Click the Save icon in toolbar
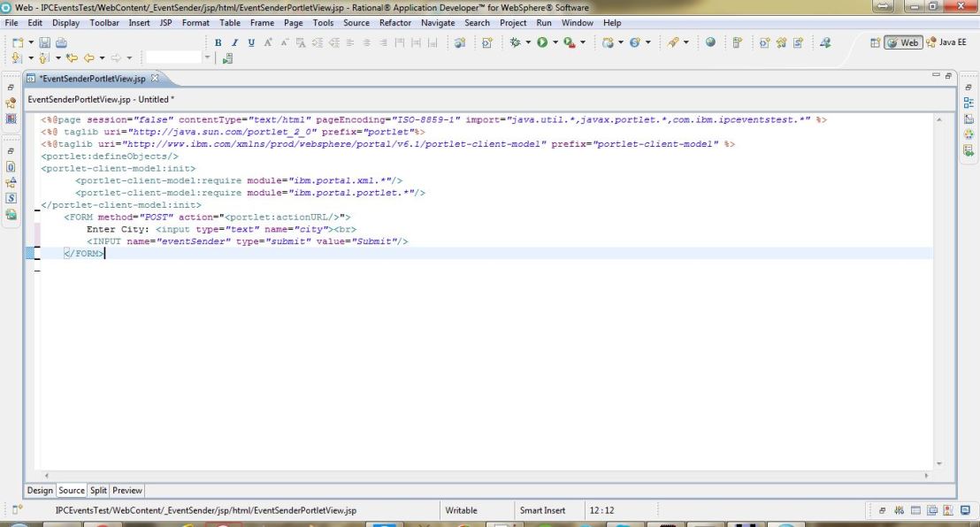This screenshot has height=527, width=980. (x=46, y=41)
